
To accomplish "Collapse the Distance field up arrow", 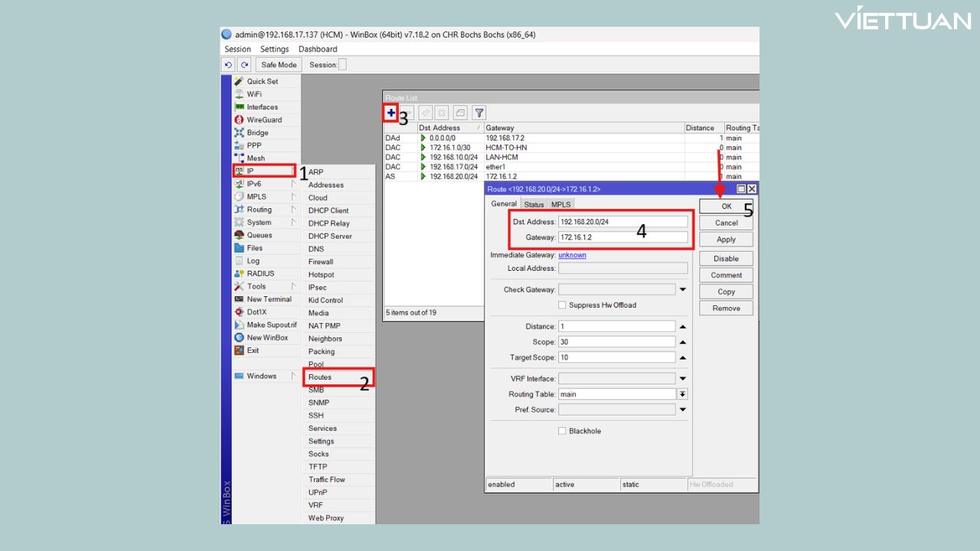I will [x=682, y=327].
